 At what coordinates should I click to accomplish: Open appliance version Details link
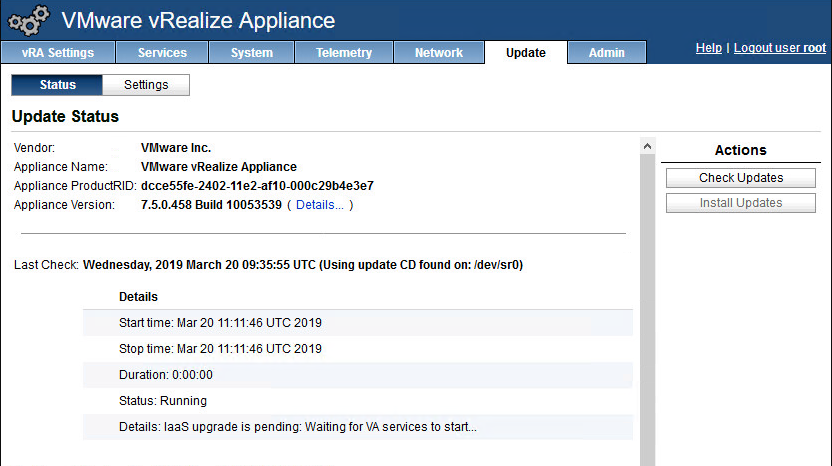pos(320,205)
